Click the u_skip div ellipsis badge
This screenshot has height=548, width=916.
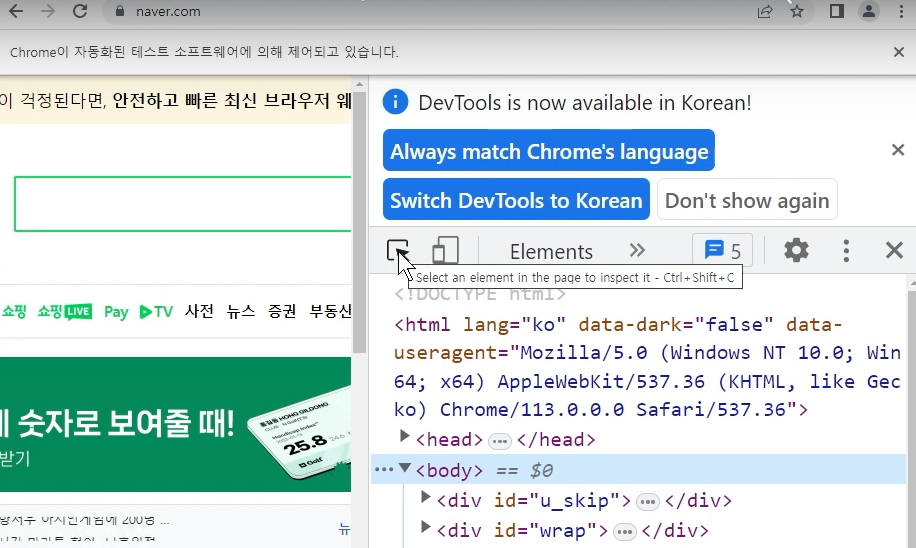pos(647,502)
